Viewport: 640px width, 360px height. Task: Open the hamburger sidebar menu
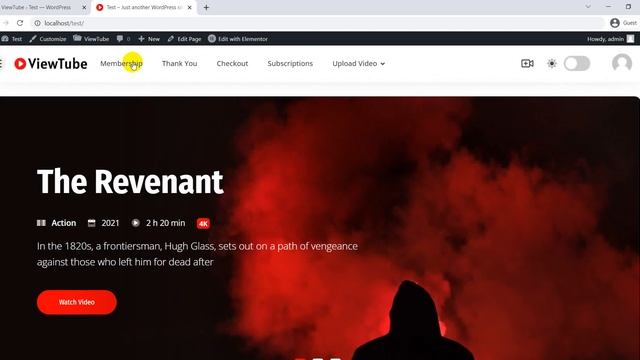point(1,63)
